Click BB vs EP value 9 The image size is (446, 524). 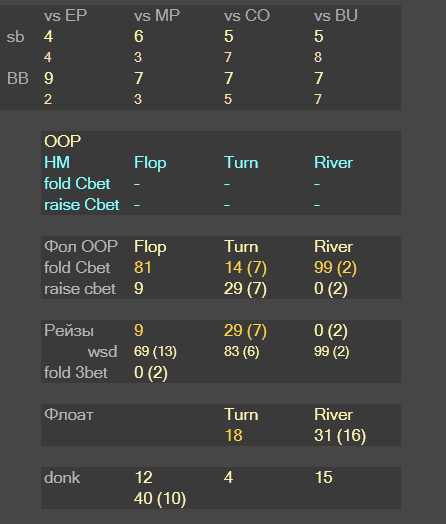[48, 79]
